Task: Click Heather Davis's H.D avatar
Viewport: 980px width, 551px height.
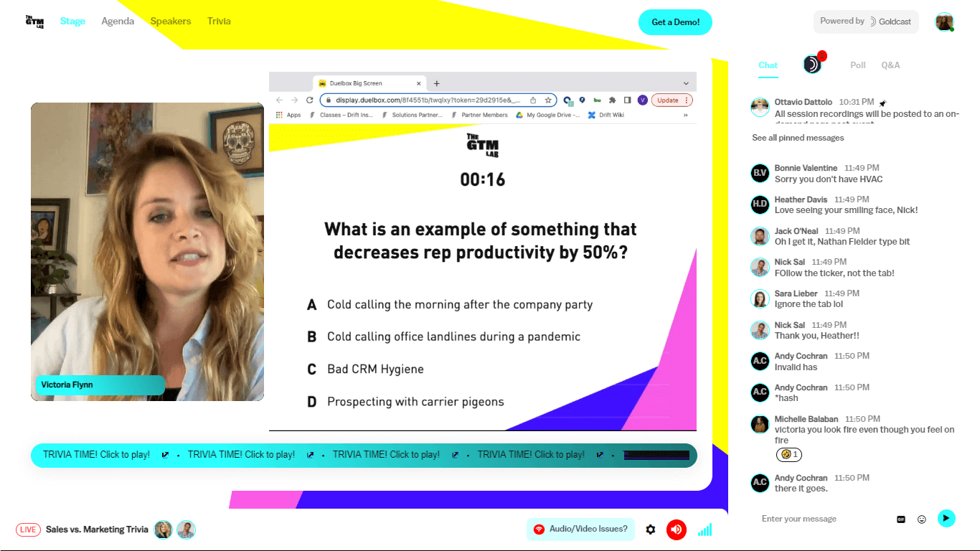Action: point(760,204)
